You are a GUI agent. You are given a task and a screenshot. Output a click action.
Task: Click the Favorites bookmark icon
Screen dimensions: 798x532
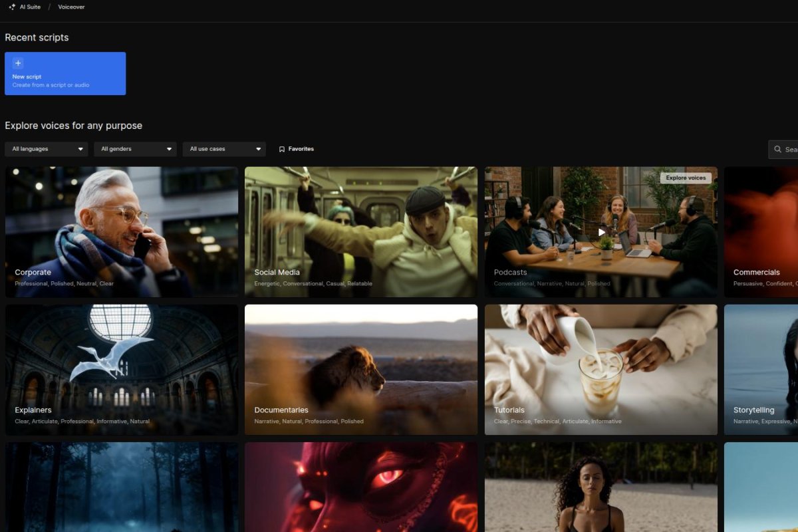click(282, 148)
